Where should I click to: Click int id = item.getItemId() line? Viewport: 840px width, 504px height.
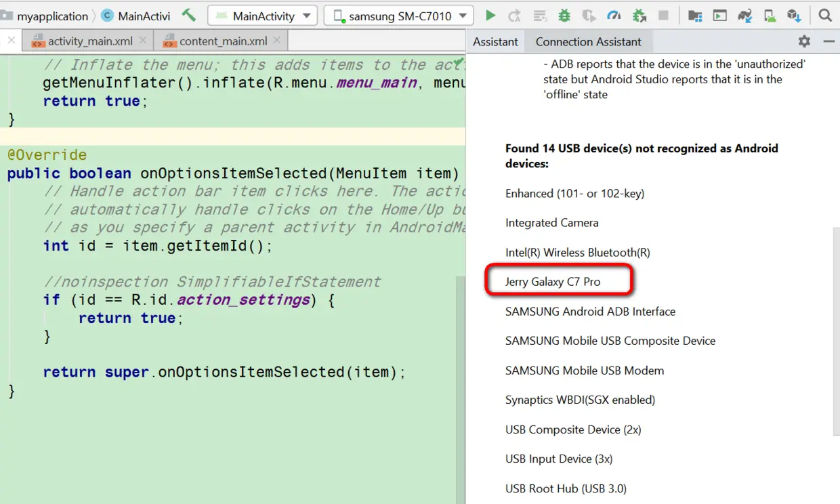157,245
